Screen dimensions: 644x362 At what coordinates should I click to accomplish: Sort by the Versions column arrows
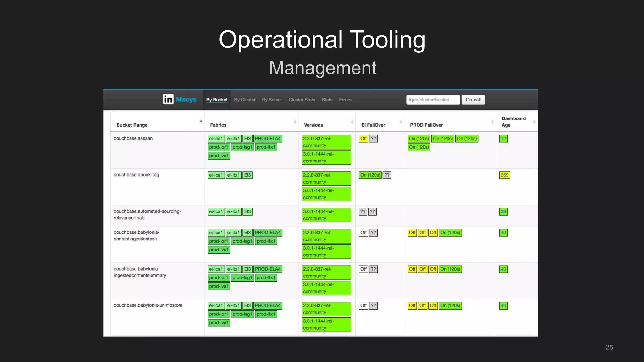[x=352, y=122]
